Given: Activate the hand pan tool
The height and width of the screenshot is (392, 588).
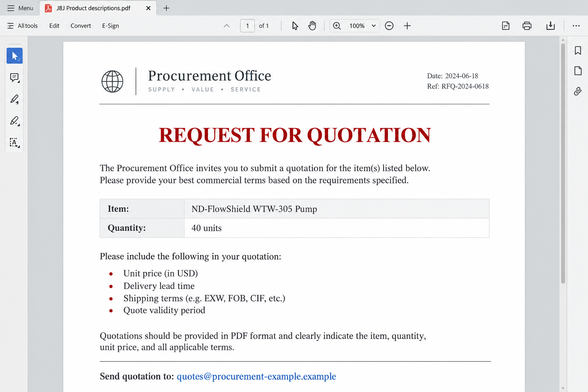Looking at the screenshot, I should pos(312,26).
